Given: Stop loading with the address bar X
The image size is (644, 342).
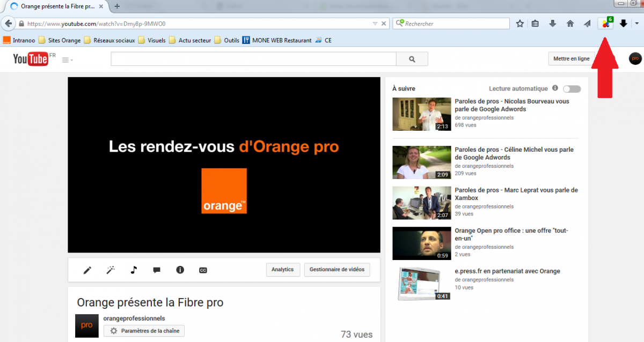Looking at the screenshot, I should (384, 24).
